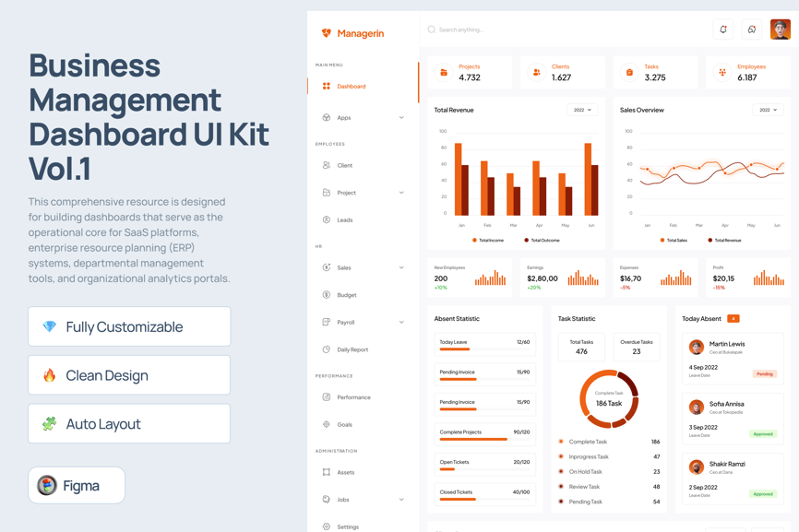The height and width of the screenshot is (532, 799).
Task: Click the Employees group icon
Action: 722,72
